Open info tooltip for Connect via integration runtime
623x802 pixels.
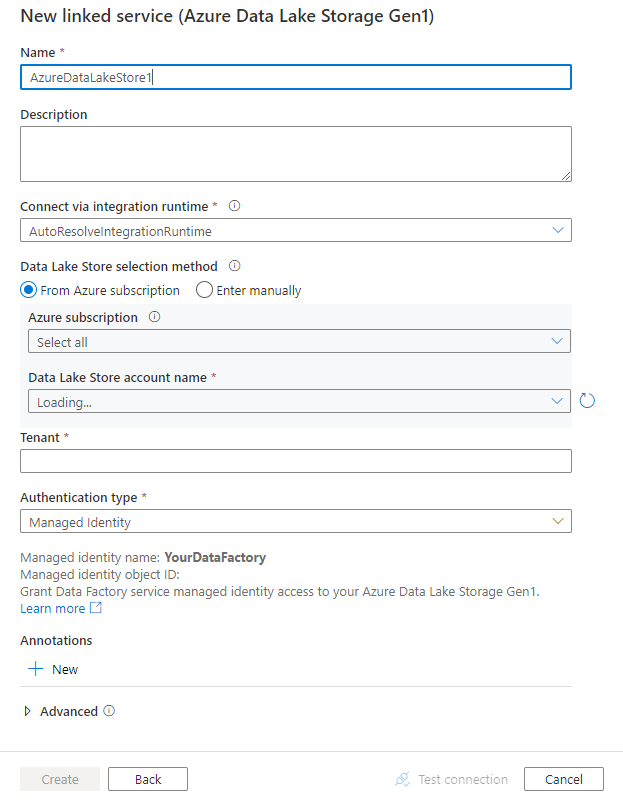click(234, 206)
